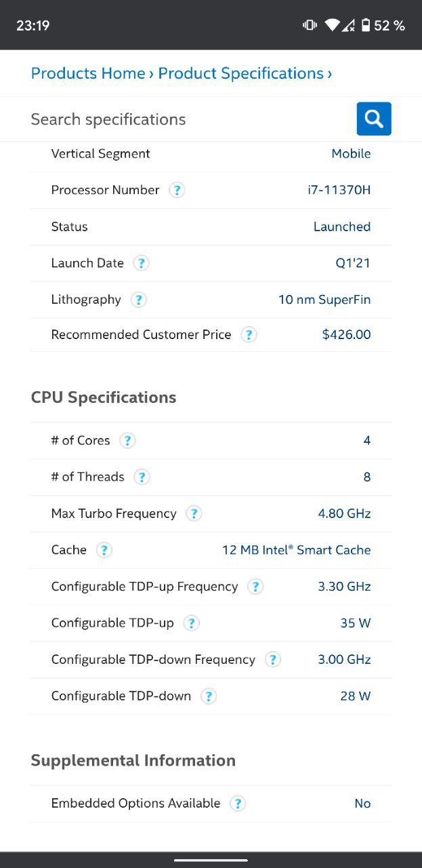
Task: Tap help icon next to # of Cores
Action: pyautogui.click(x=127, y=441)
